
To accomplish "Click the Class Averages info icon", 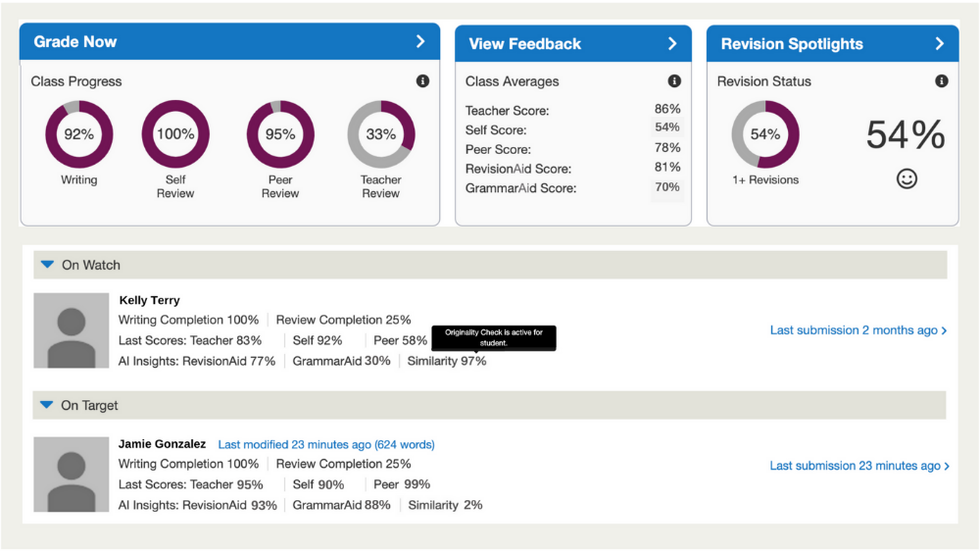I will [674, 81].
